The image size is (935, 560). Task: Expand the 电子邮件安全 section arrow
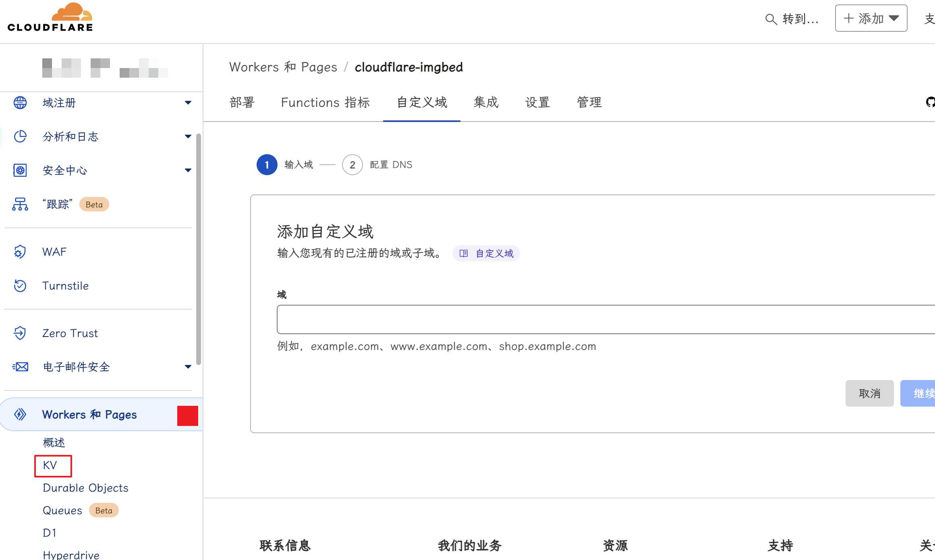click(x=188, y=367)
